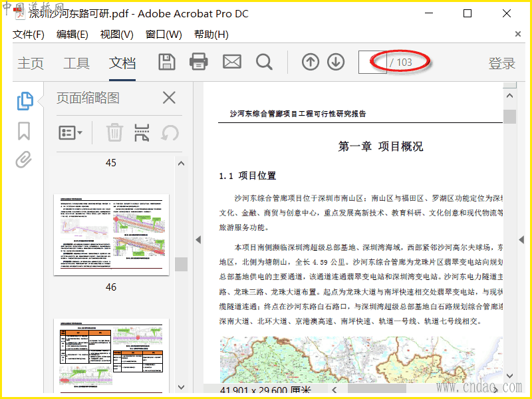Click the map image in the document

click(x=361, y=360)
